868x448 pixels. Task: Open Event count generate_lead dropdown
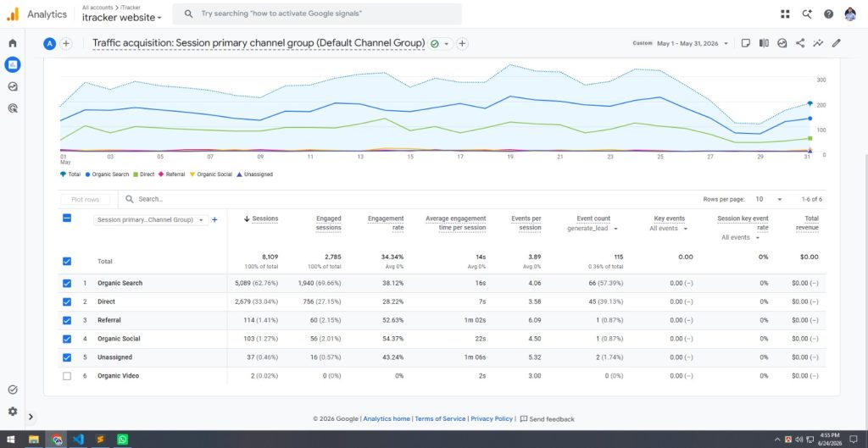pos(593,229)
